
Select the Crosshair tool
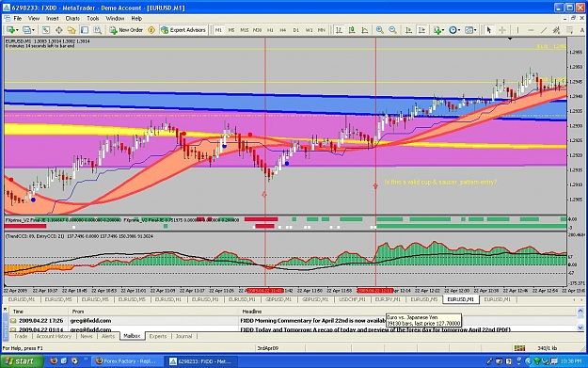tap(502, 30)
